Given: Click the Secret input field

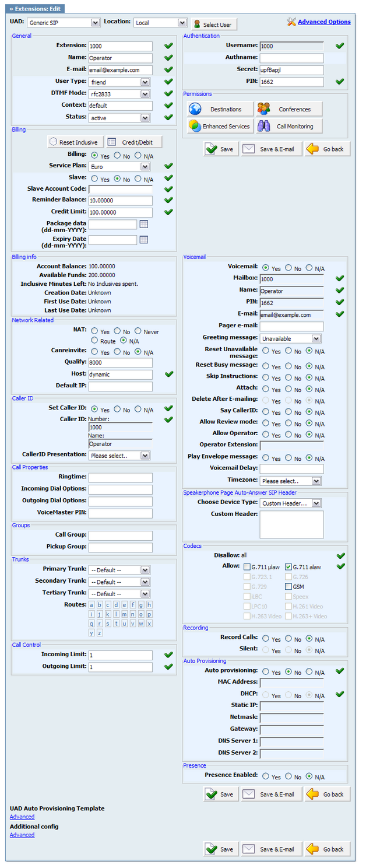Looking at the screenshot, I should [291, 70].
